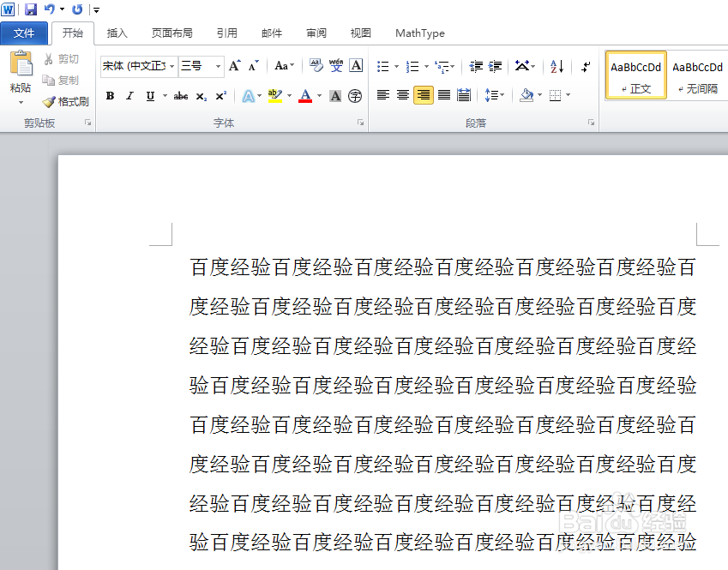This screenshot has height=570, width=728.
Task: Apply red font color
Action: 305,96
